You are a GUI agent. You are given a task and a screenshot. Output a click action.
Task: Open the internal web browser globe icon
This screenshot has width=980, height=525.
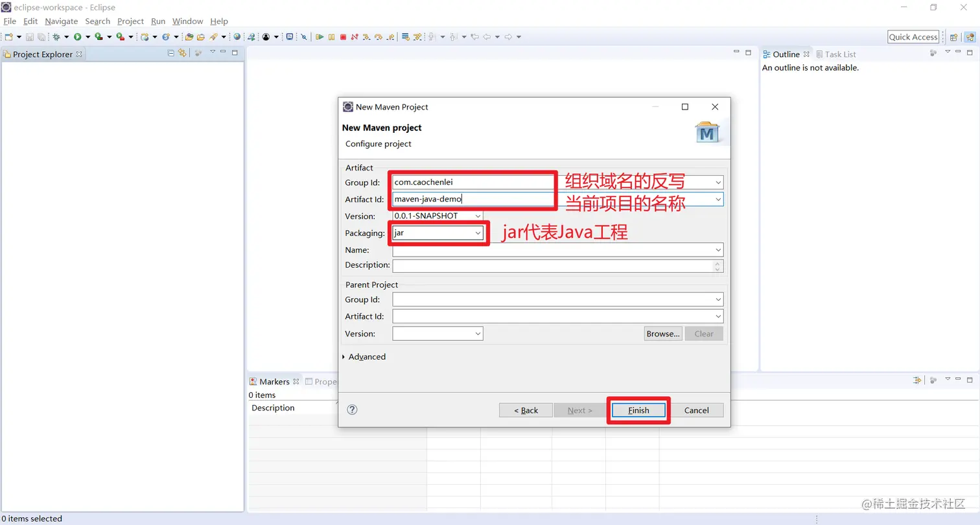237,37
